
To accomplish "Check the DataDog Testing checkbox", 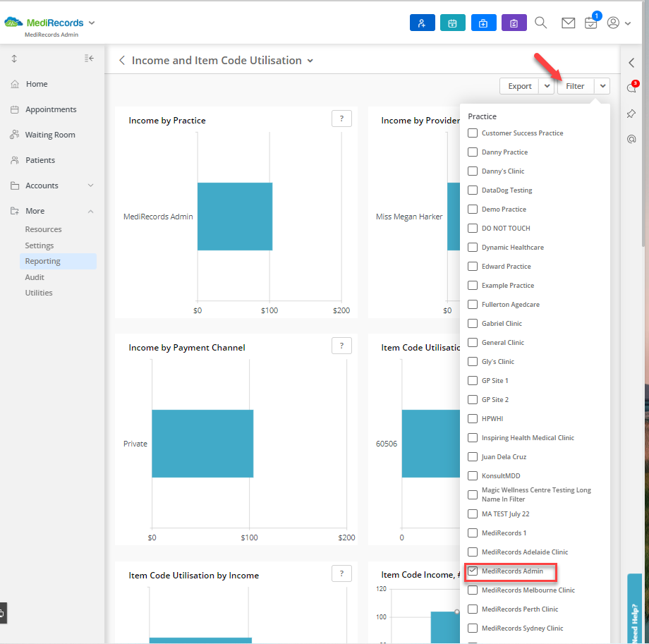I will (x=472, y=190).
